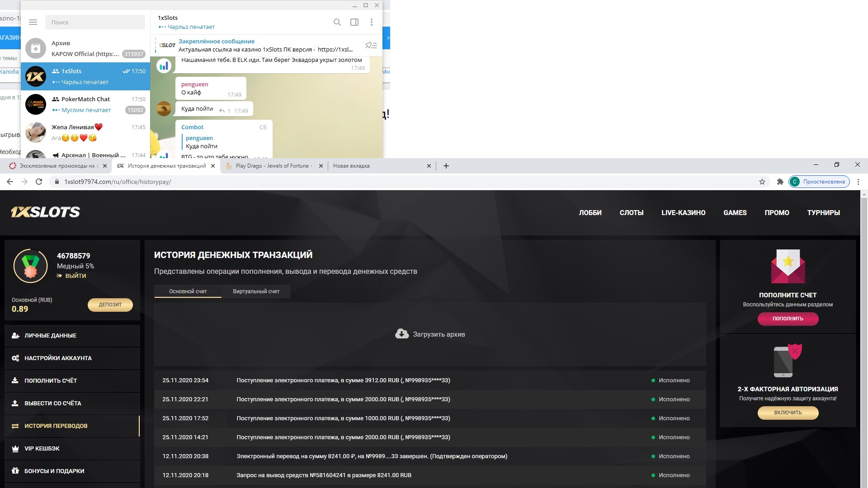The image size is (868, 488).
Task: Open Telegram hamburger menu
Action: click(x=33, y=22)
